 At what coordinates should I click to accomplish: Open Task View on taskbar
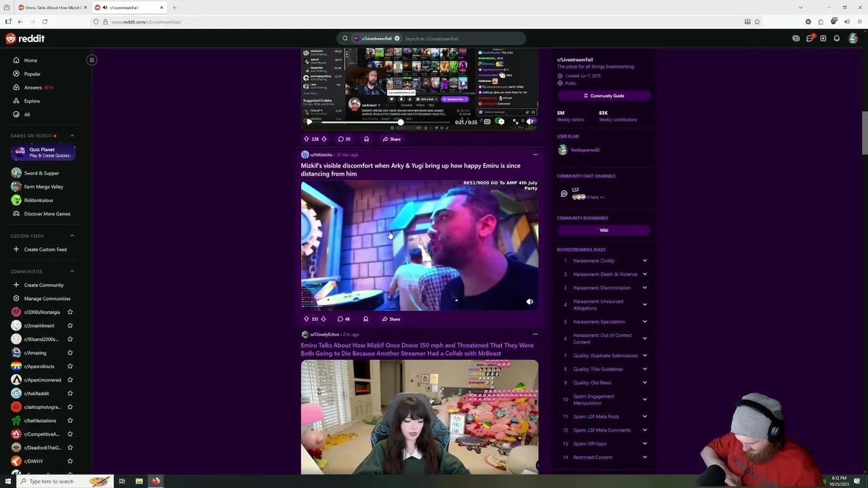point(122,481)
